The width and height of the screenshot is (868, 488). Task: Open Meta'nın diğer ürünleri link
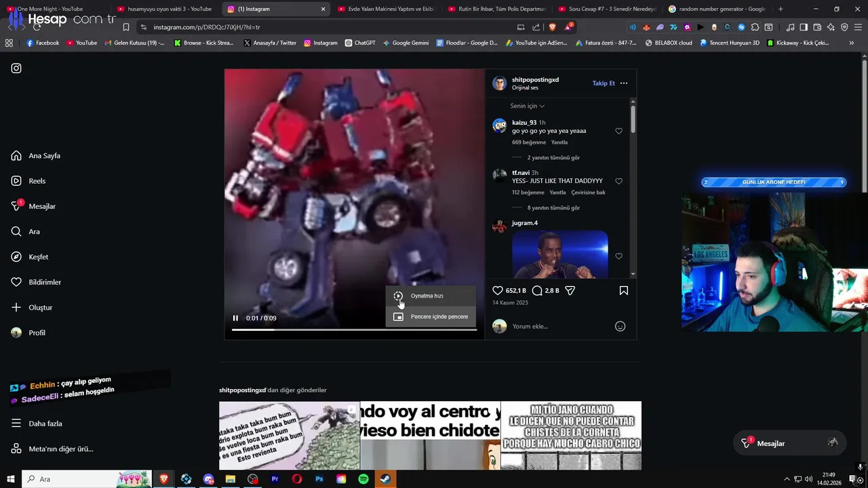pyautogui.click(x=52, y=449)
